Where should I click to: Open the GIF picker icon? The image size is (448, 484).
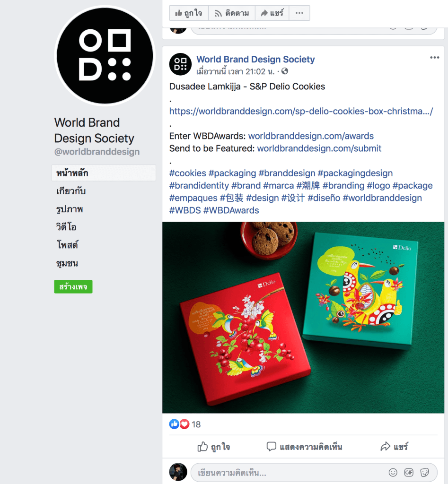pos(409,472)
